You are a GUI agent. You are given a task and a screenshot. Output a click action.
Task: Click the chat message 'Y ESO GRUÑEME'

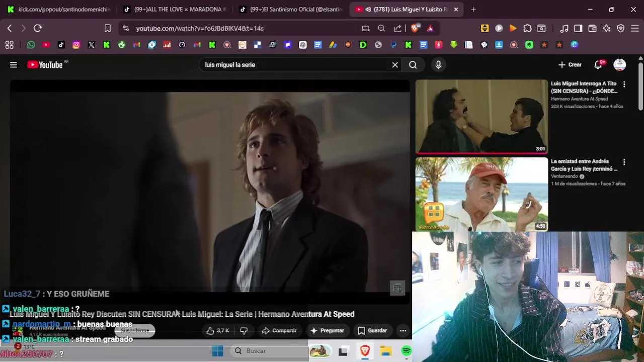[x=77, y=294]
